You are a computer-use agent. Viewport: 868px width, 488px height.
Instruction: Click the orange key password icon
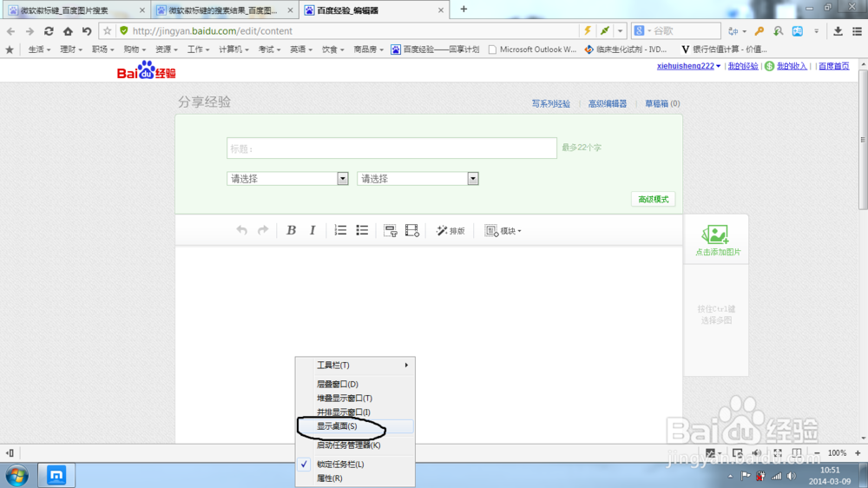pos(759,31)
